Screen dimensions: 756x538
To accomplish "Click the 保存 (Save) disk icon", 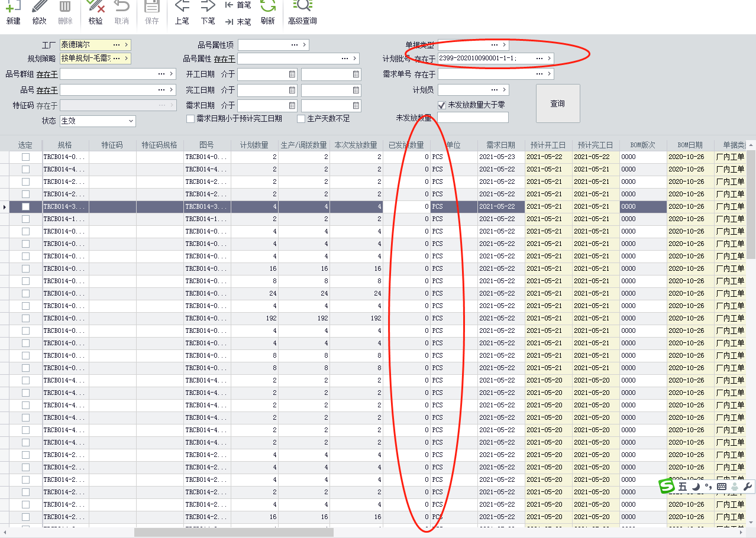I will pos(152,7).
